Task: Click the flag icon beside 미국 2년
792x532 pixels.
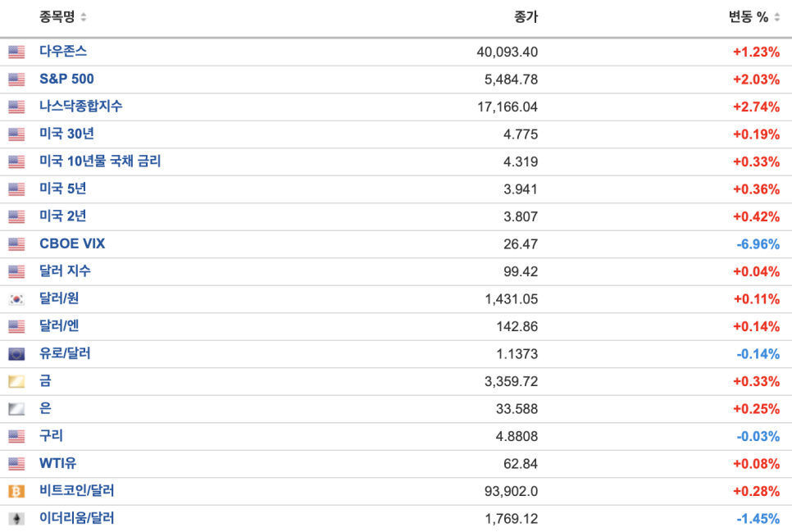Action: pyautogui.click(x=16, y=216)
